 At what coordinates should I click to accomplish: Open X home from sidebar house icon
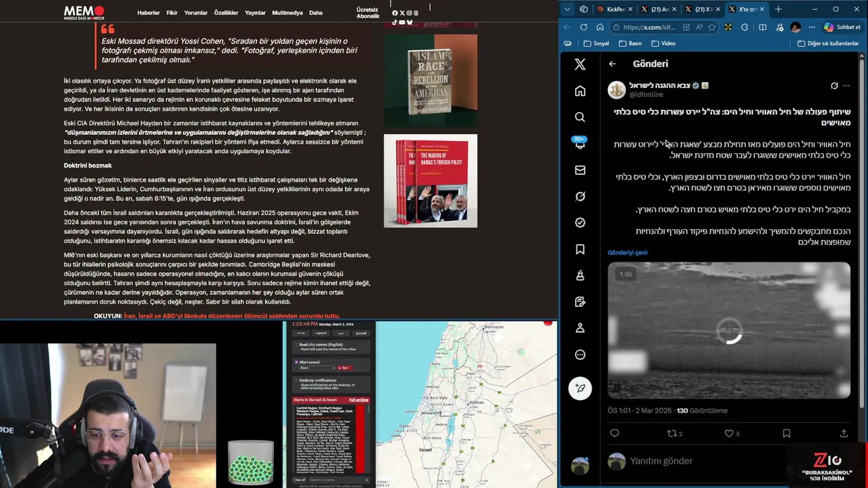click(x=580, y=91)
